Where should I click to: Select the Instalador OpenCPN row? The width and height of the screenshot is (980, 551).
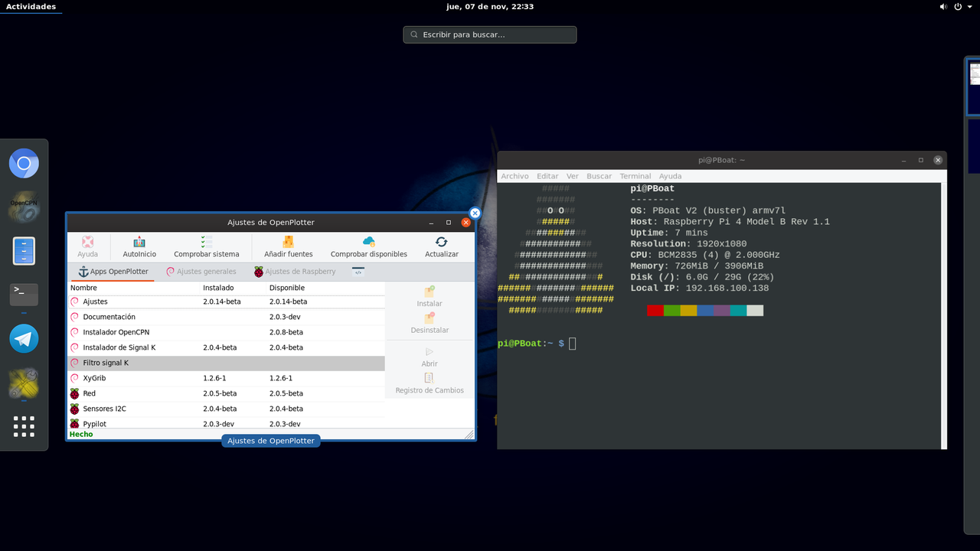(227, 332)
